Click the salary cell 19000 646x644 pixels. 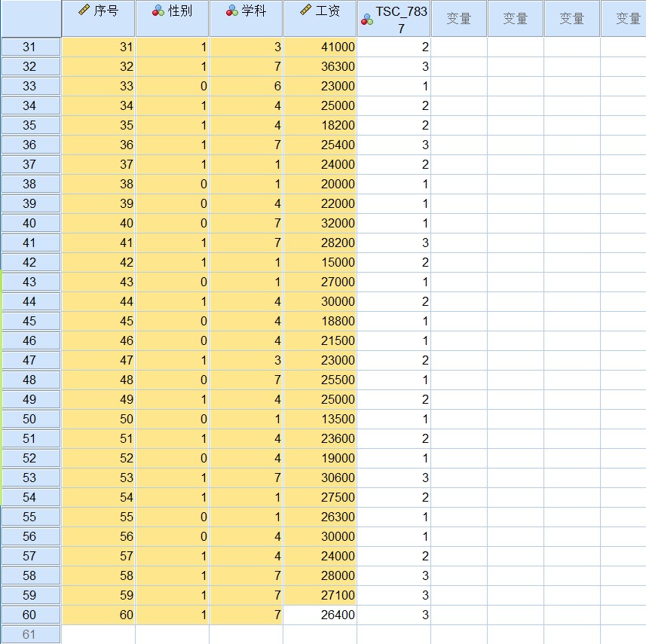click(320, 458)
